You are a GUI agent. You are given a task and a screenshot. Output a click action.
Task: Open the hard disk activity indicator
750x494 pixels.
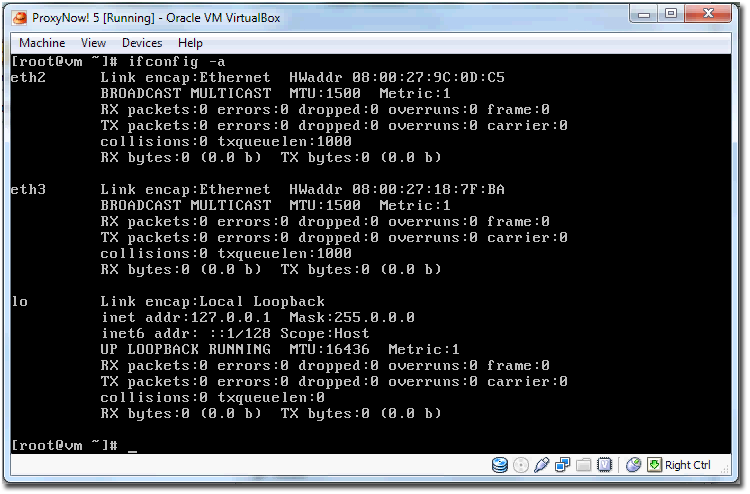point(499,465)
